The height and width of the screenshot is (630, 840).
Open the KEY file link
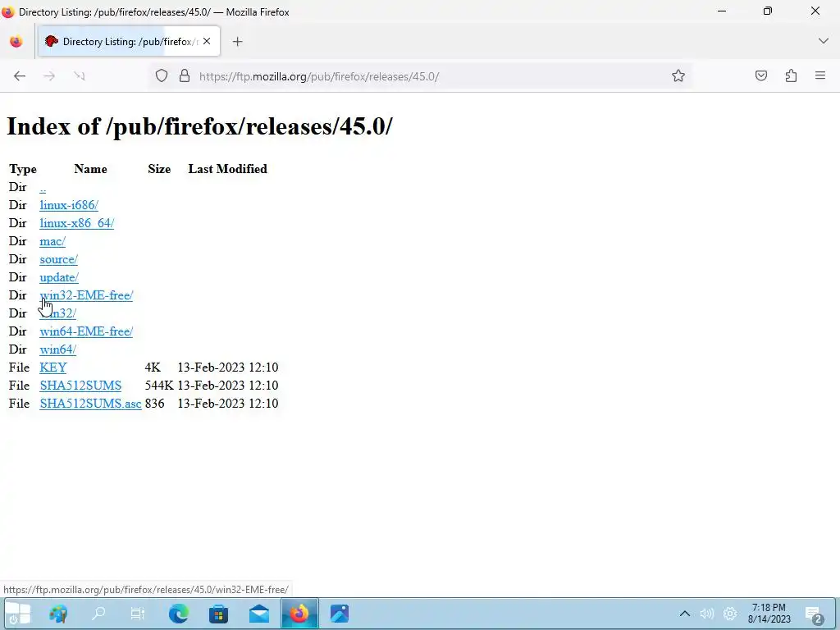[53, 367]
